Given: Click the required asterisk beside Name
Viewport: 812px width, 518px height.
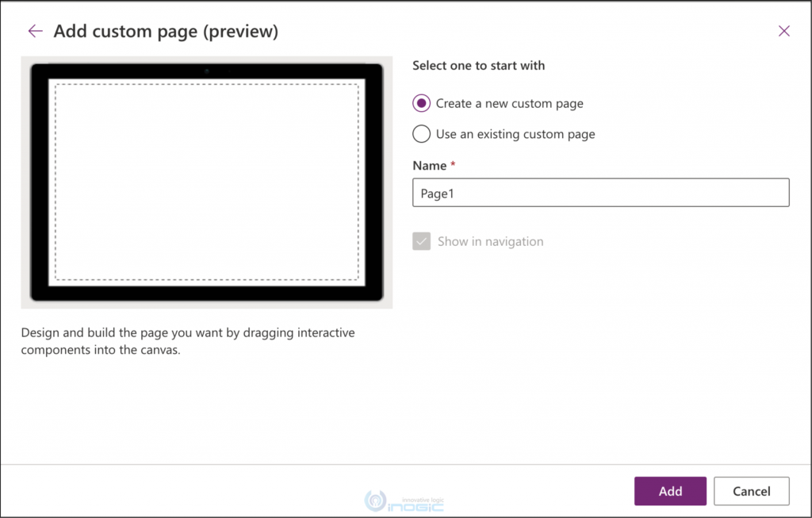Looking at the screenshot, I should click(454, 165).
